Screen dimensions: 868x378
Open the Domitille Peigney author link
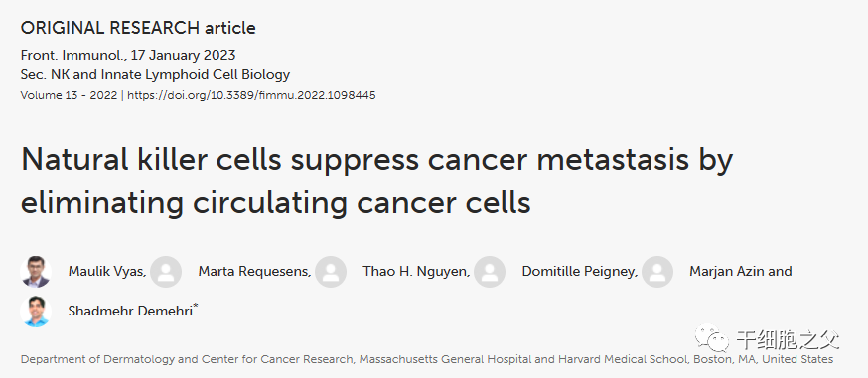[x=578, y=271]
